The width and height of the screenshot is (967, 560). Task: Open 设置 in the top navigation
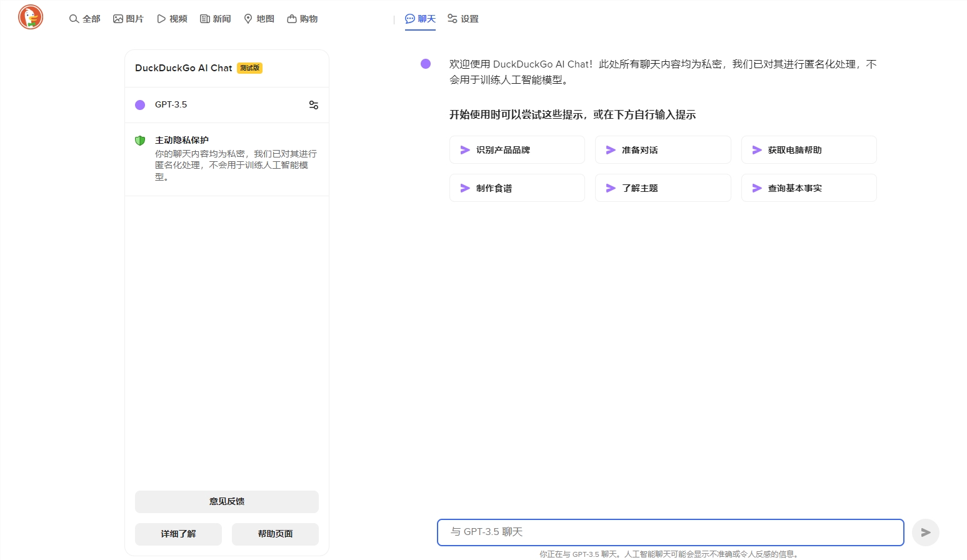tap(463, 19)
